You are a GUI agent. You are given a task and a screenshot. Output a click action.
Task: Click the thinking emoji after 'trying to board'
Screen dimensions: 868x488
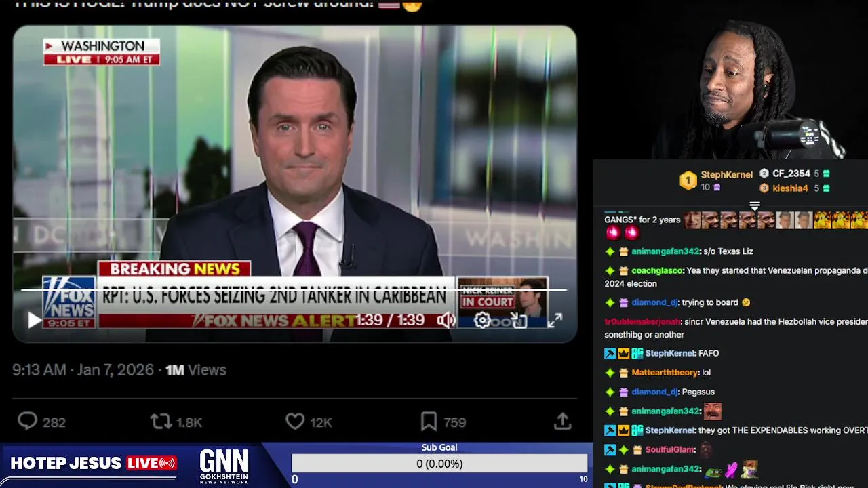pyautogui.click(x=746, y=302)
